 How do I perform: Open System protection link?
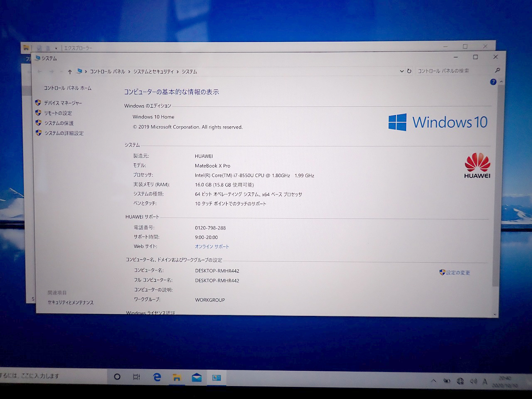pos(59,123)
